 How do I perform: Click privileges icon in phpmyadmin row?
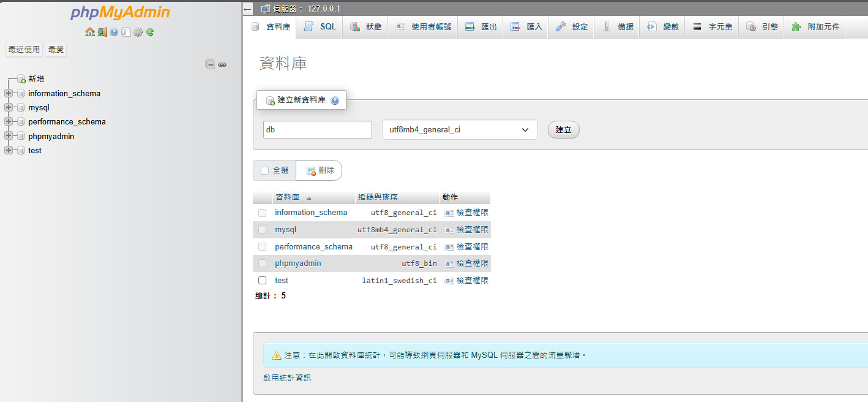click(x=449, y=264)
